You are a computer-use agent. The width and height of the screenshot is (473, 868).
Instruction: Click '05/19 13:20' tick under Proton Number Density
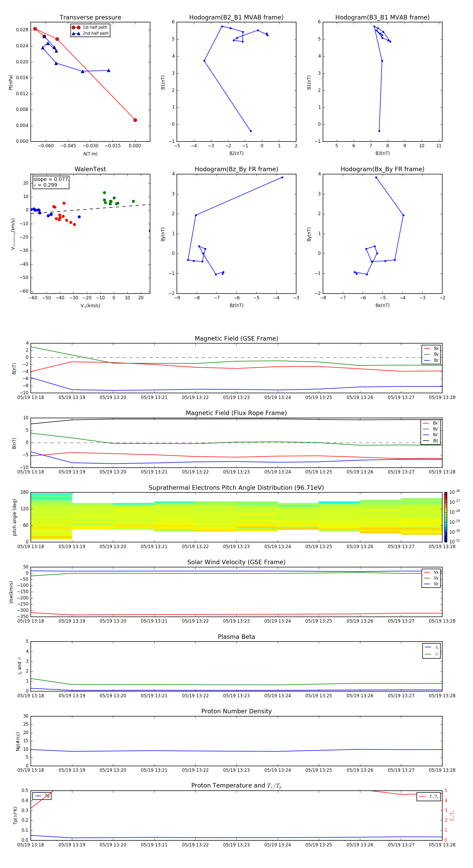tap(113, 770)
